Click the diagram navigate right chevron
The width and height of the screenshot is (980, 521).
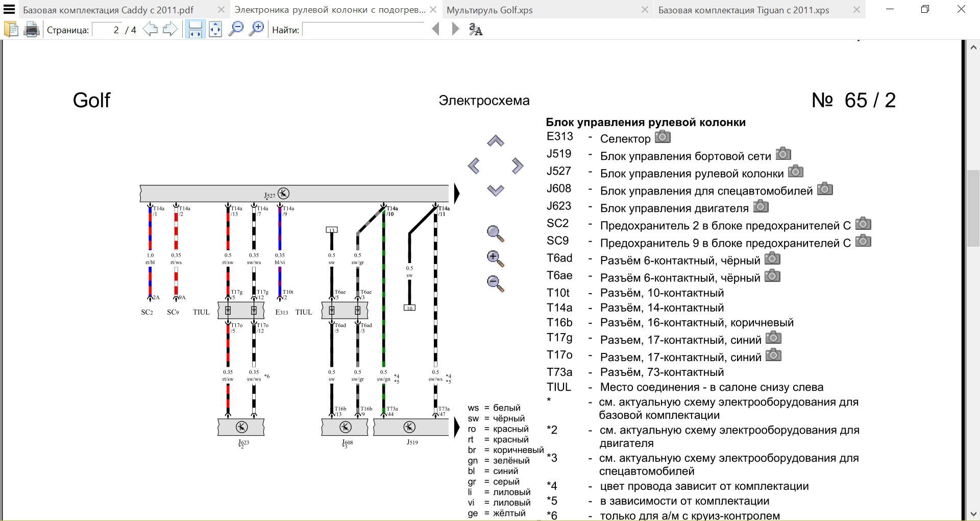pyautogui.click(x=518, y=165)
